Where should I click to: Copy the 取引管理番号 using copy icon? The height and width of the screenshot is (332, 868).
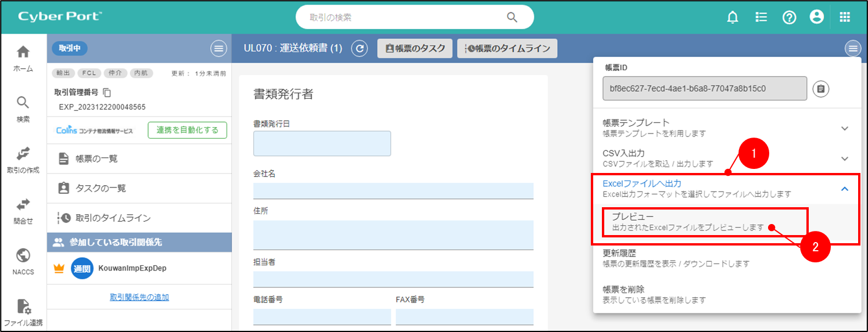point(107,92)
